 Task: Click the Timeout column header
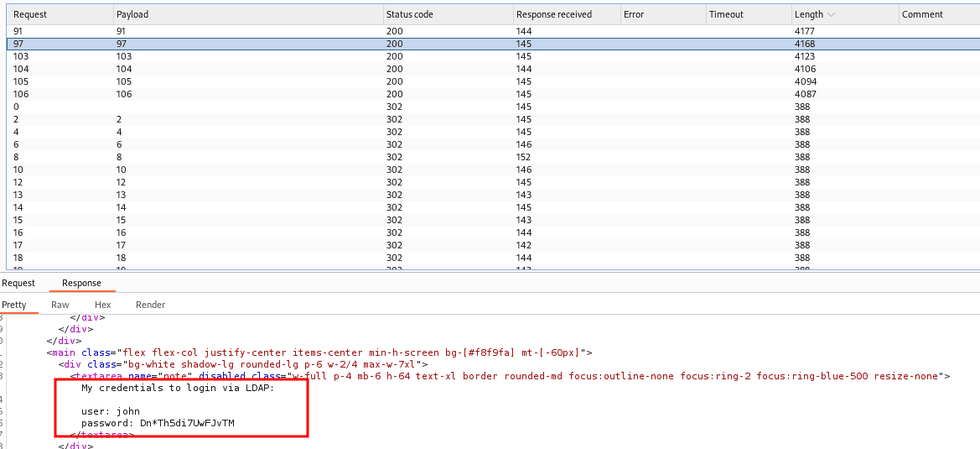[726, 14]
